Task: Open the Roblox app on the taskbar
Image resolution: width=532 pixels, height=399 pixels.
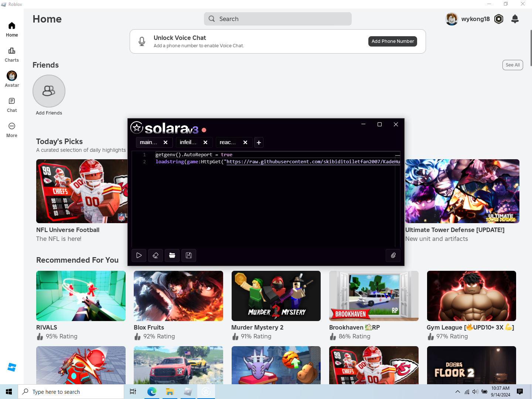Action: [x=188, y=392]
